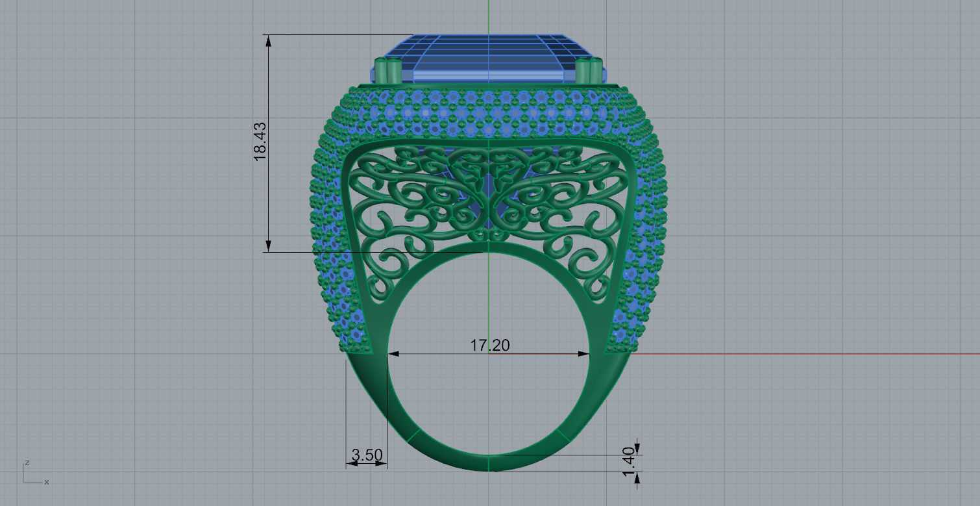Click the left prong pair holding the gemstone
The image size is (980, 506).
[x=386, y=70]
